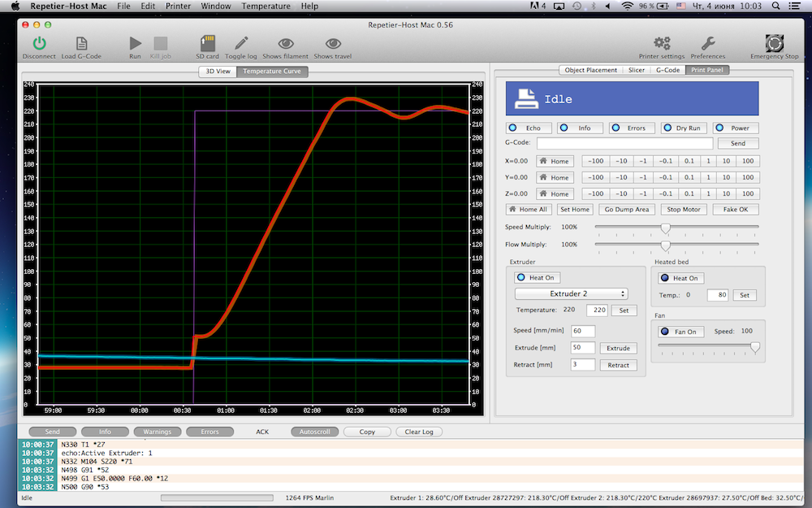Open the SD card manager

(207, 44)
